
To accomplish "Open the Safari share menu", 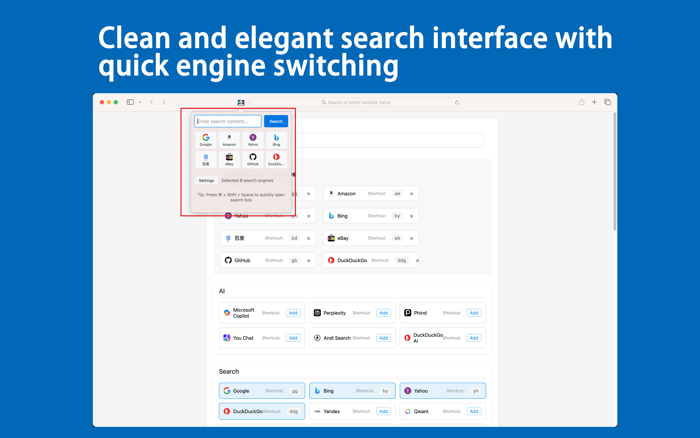I will tap(581, 102).
